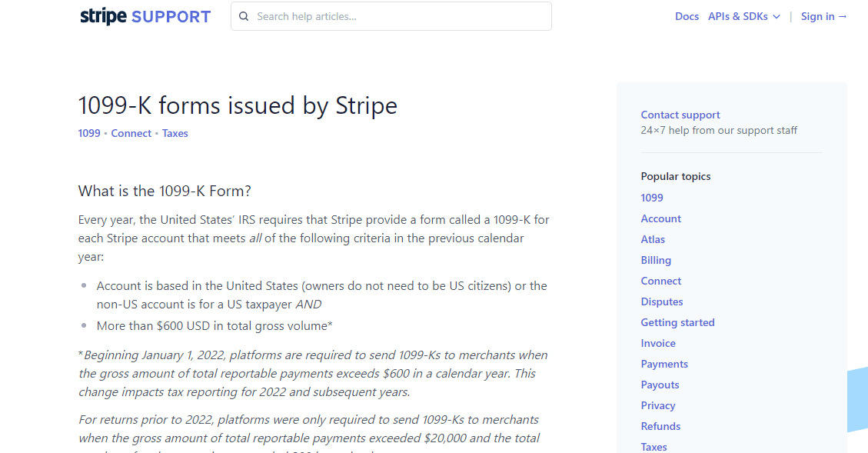This screenshot has width=868, height=453.
Task: Open the Getting started topic
Action: (677, 322)
